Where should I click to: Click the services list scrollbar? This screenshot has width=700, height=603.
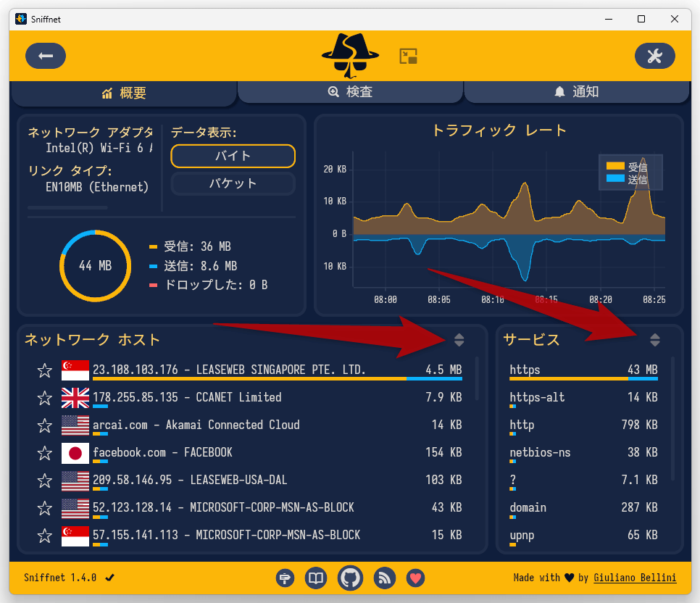click(672, 418)
